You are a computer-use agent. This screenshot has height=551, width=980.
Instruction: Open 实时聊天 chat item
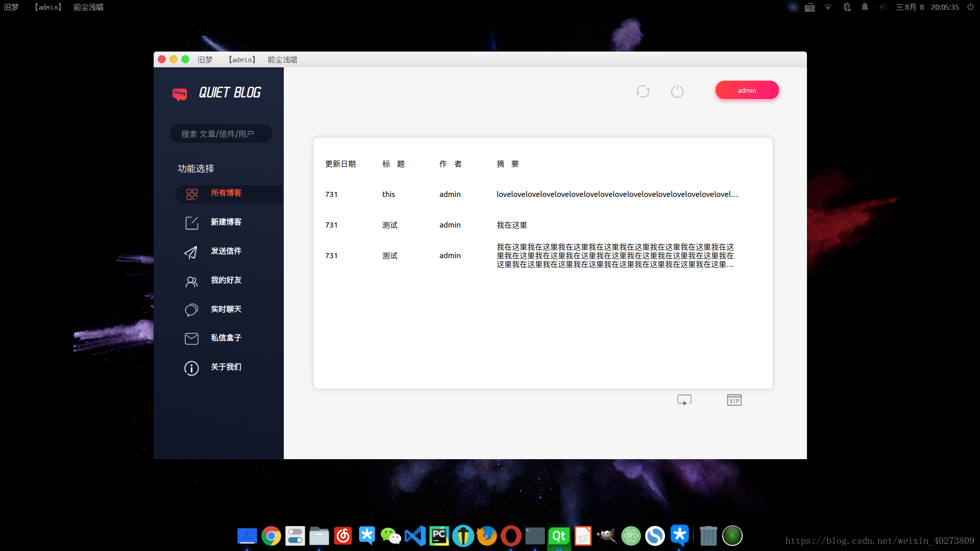click(x=226, y=310)
